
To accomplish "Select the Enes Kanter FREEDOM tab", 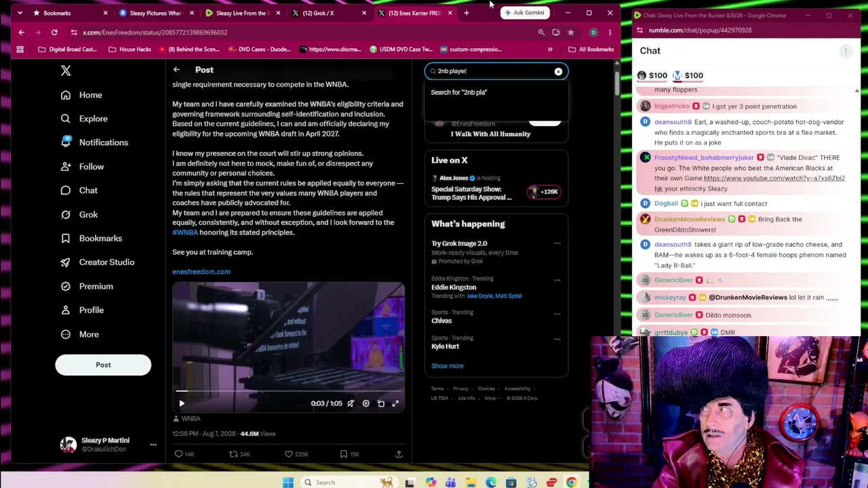I will tap(414, 13).
